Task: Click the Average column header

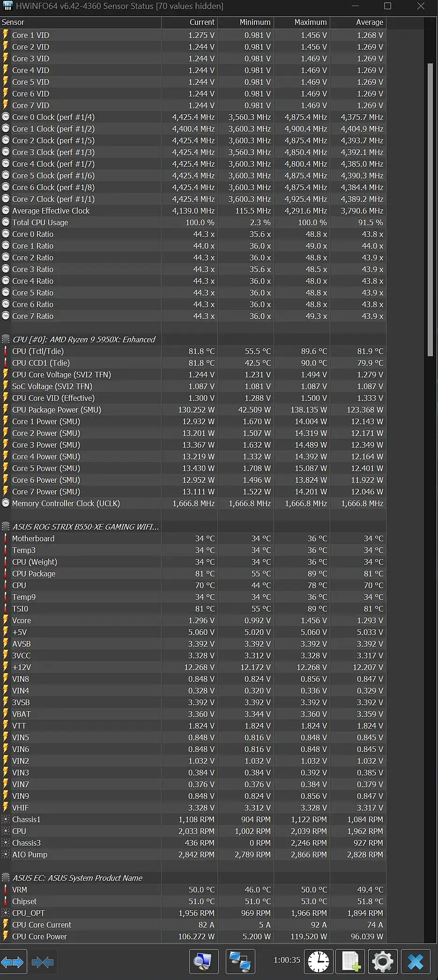Action: pyautogui.click(x=358, y=22)
